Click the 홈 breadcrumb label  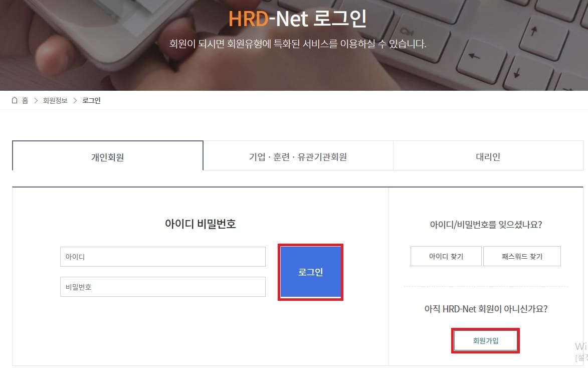click(x=25, y=101)
